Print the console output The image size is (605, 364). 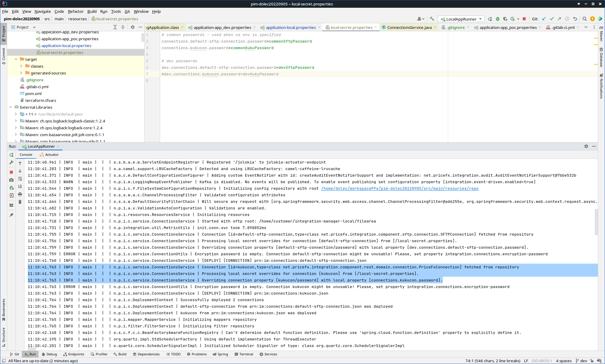tap(20, 194)
